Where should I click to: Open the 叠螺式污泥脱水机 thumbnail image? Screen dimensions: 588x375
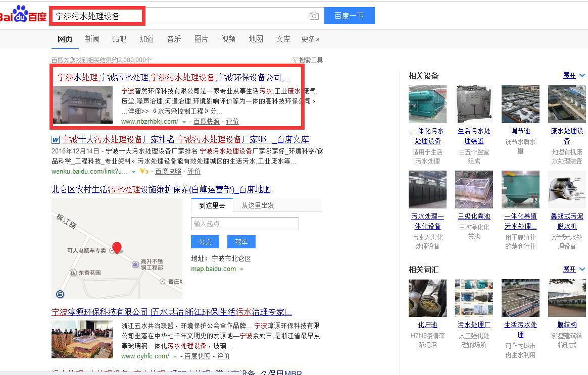pyautogui.click(x=567, y=190)
